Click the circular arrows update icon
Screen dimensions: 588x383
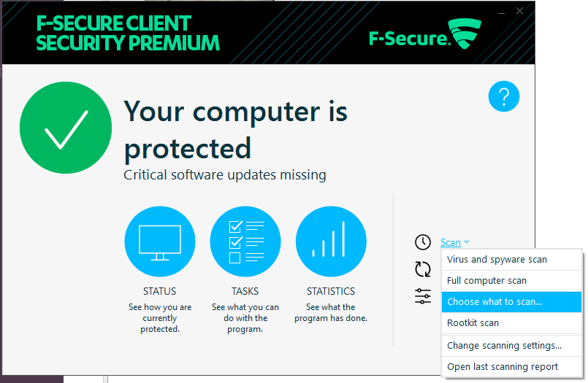click(x=423, y=269)
